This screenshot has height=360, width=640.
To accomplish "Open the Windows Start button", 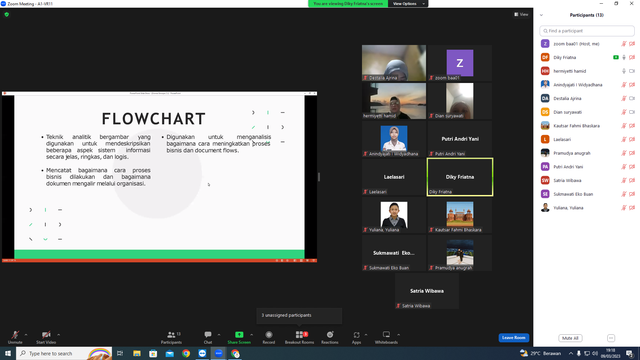I will (x=8, y=353).
